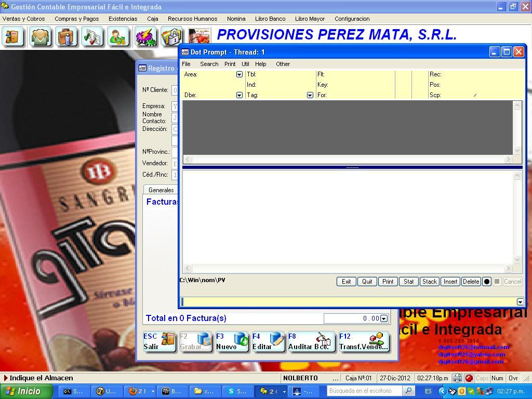Screen dimensions: 532x399
Task: Expand the Area dropdown
Action: [x=239, y=74]
